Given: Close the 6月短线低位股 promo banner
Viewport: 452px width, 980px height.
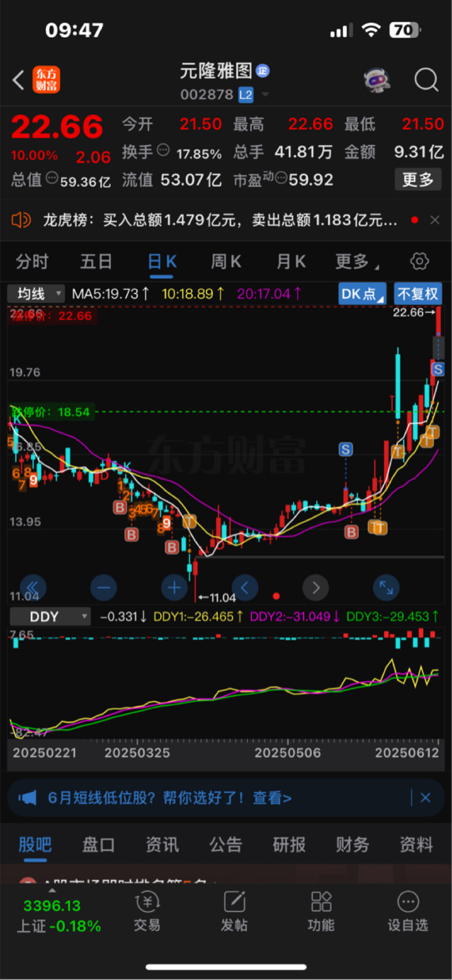Looking at the screenshot, I should [426, 797].
